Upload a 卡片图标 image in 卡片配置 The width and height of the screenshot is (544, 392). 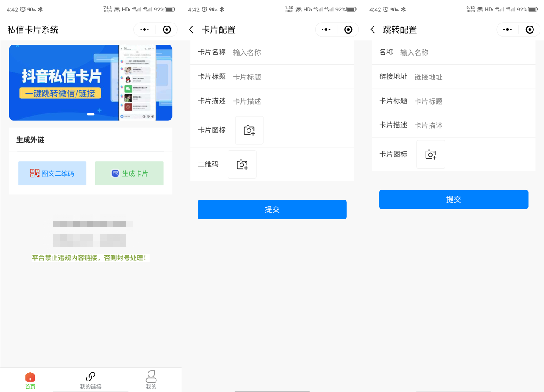click(x=249, y=130)
